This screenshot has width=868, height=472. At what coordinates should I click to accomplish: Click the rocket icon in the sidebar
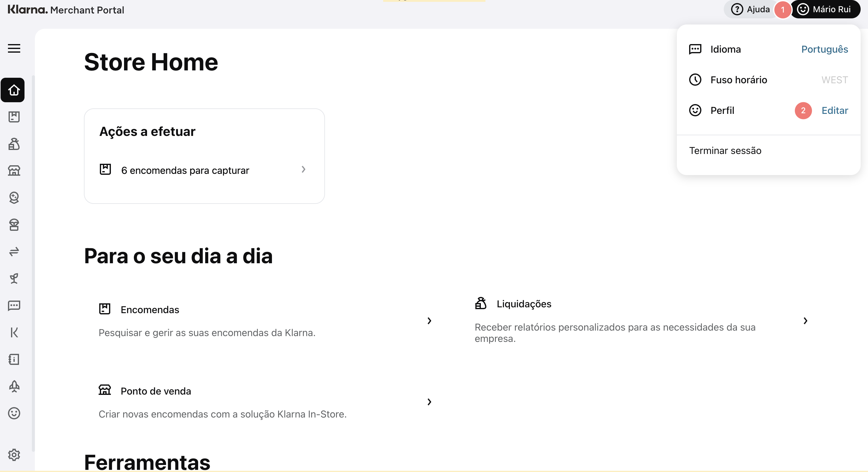(x=14, y=386)
